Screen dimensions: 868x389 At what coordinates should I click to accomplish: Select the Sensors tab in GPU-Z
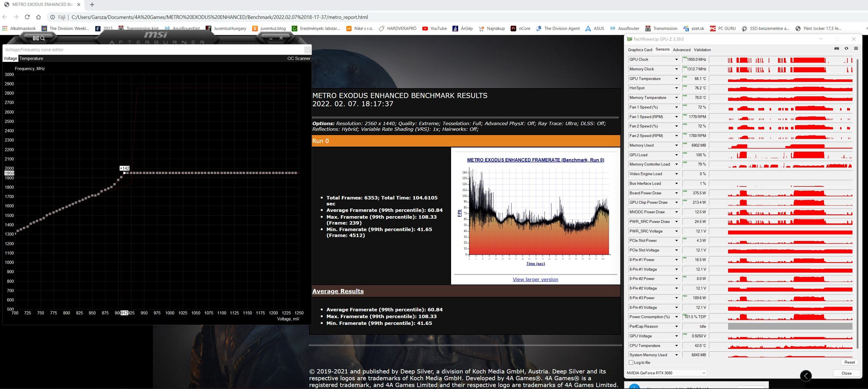point(662,49)
